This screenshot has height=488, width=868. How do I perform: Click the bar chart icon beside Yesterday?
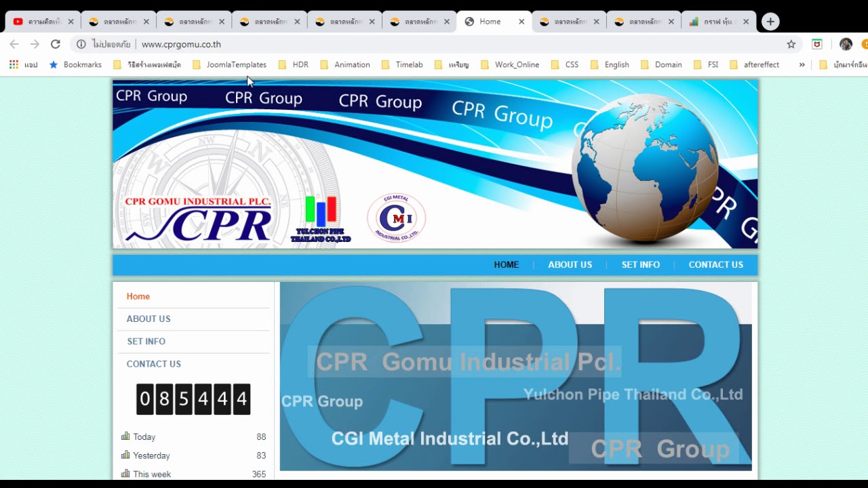(x=125, y=455)
